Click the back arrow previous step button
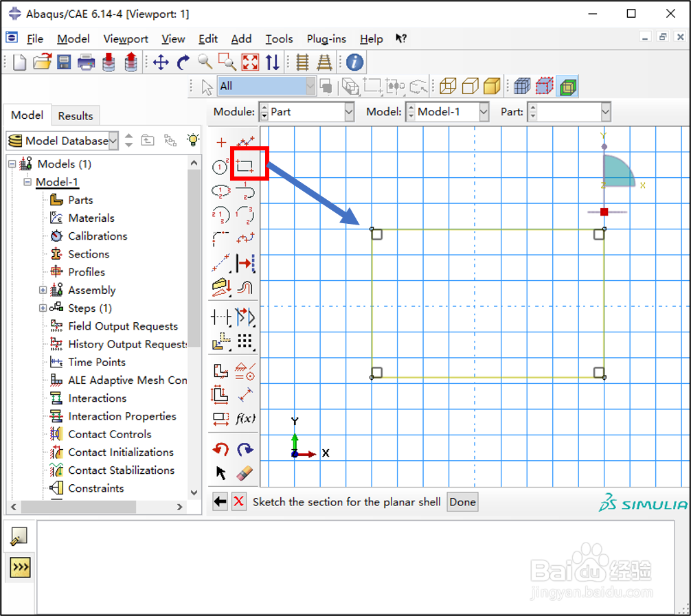The width and height of the screenshot is (691, 616). [x=220, y=501]
